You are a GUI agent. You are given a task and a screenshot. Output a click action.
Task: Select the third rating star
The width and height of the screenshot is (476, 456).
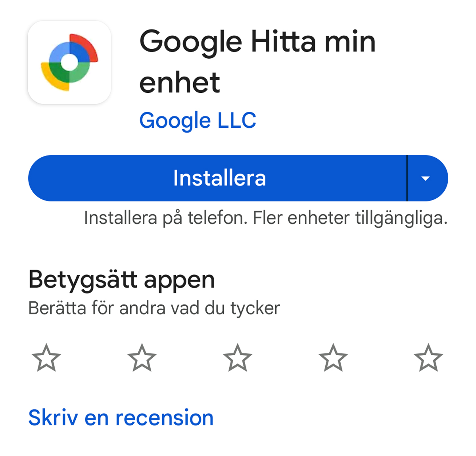pos(238,358)
